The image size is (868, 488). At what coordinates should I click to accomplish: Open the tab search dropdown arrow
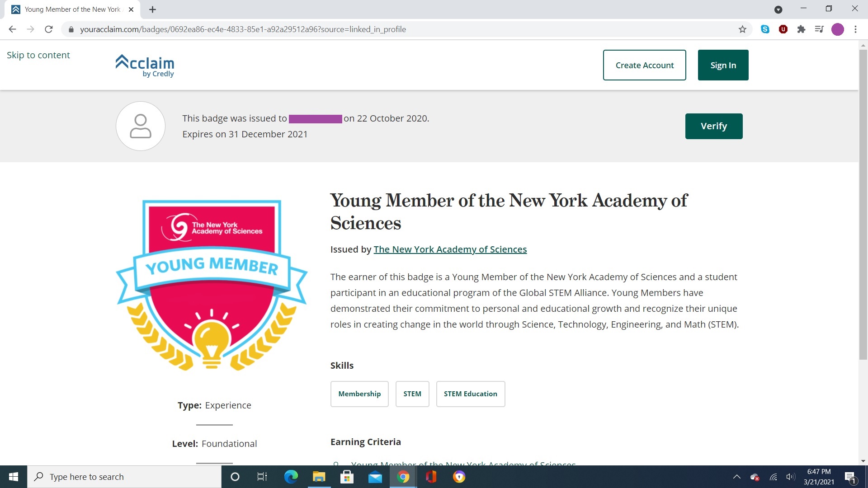point(778,9)
